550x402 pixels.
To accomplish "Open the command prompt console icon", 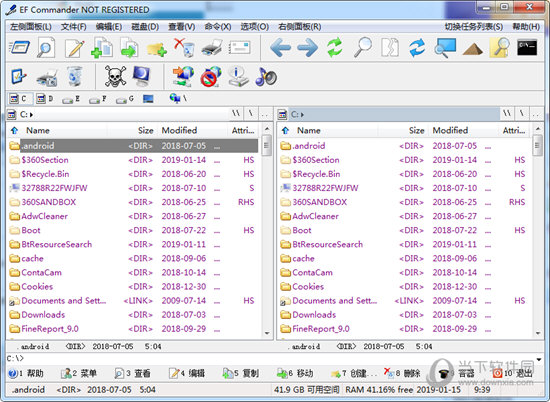I will (527, 47).
